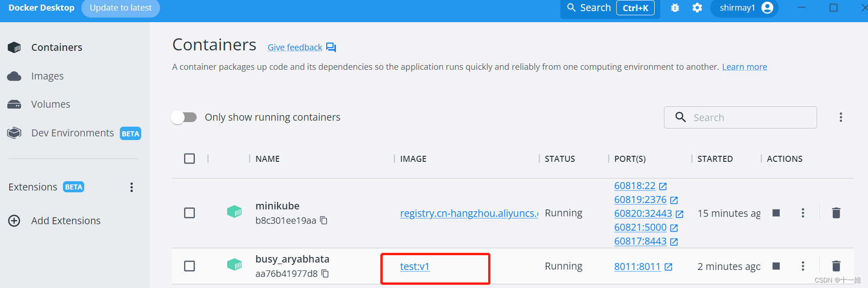Viewport: 868px width, 288px height.
Task: Open the busy_aryabhata container name
Action: (292, 259)
